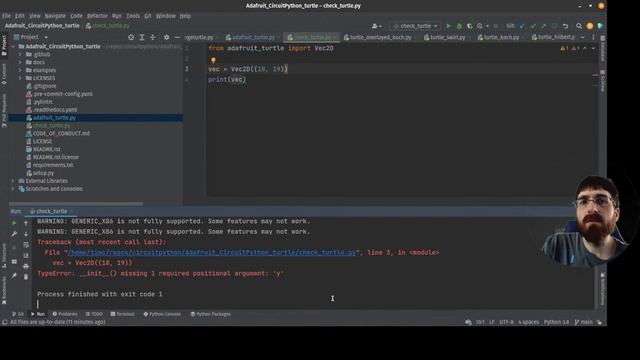Screen dimensions: 640x360
Task: Expand the LICENSES folder
Action: (x=20, y=78)
